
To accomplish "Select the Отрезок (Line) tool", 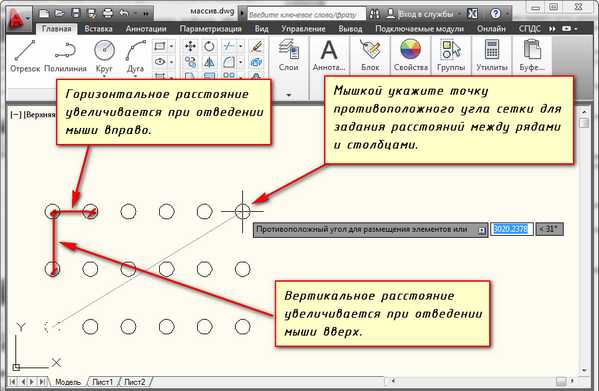I will coord(25,56).
